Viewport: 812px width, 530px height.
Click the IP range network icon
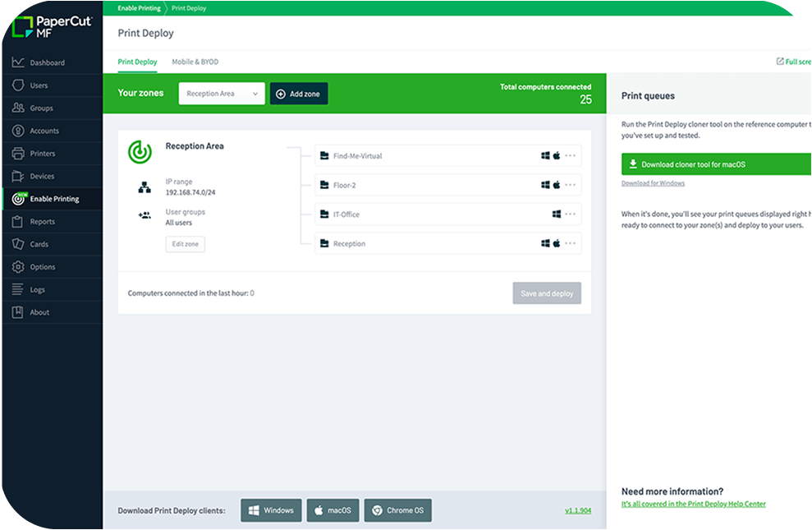pyautogui.click(x=145, y=187)
